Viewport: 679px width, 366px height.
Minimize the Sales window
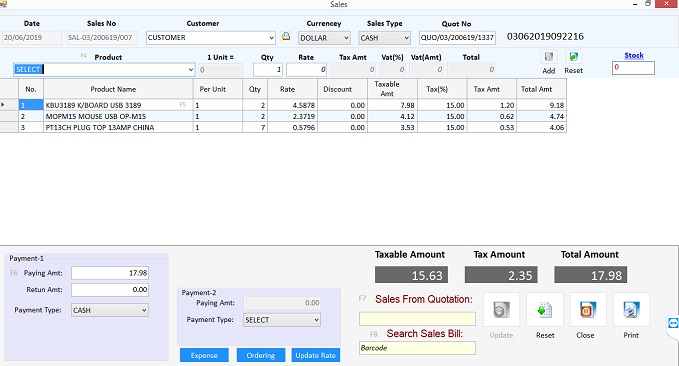coord(635,4)
